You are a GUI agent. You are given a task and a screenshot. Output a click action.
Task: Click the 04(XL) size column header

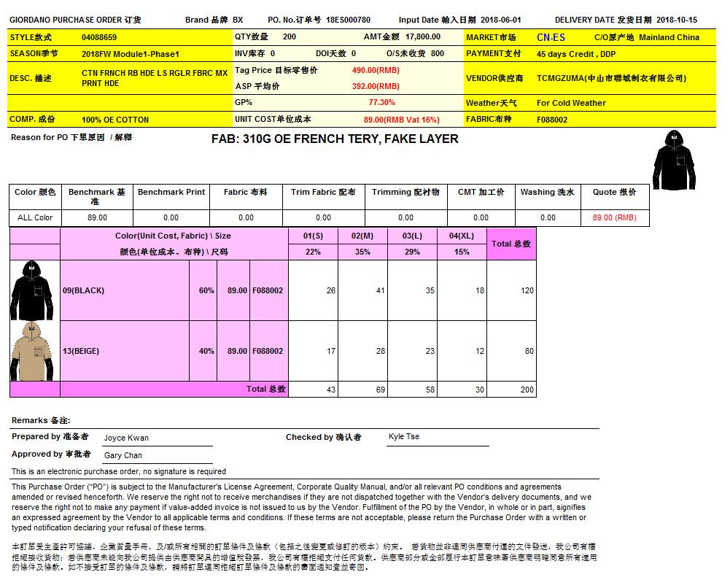coord(462,236)
